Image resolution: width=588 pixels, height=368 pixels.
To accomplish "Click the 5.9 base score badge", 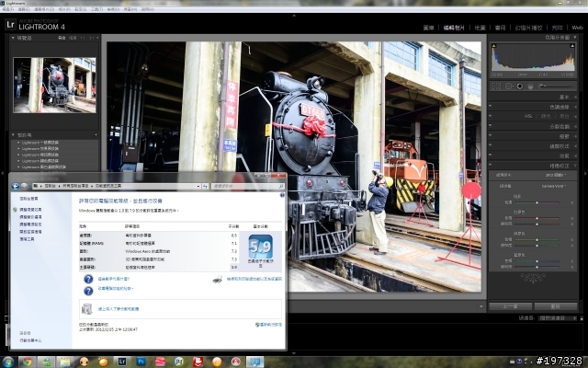I will click(261, 246).
